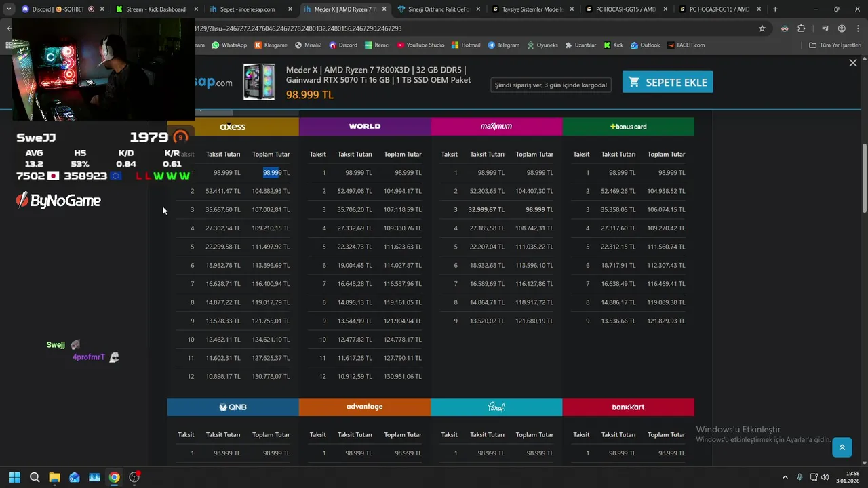The width and height of the screenshot is (868, 488).
Task: Select the Paraf card header
Action: coord(496,407)
